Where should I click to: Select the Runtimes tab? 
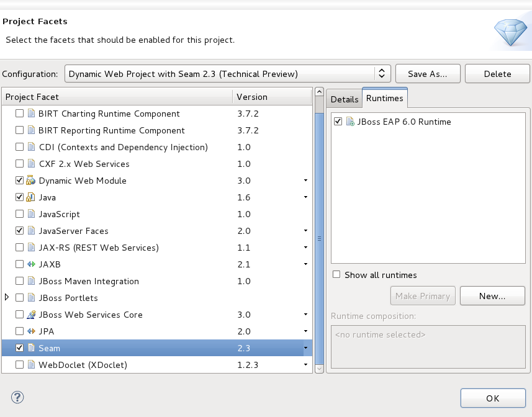384,98
